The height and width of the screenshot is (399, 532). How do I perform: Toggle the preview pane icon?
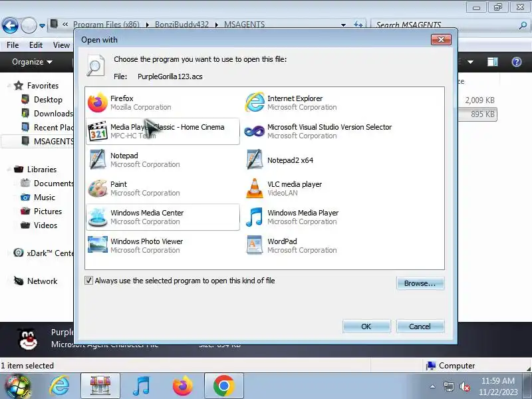click(x=492, y=62)
